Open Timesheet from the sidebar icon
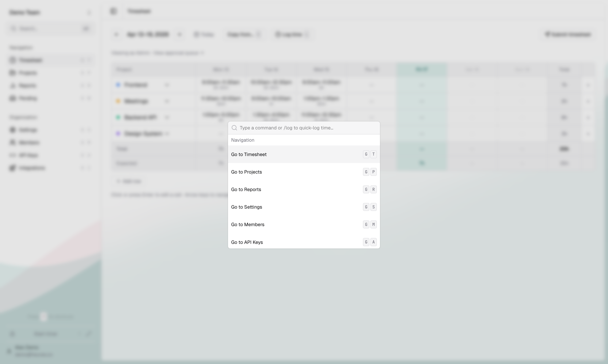The height and width of the screenshot is (364, 608). tap(13, 60)
